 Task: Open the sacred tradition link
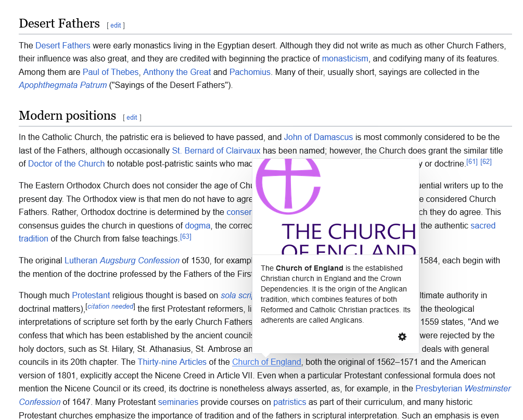[x=483, y=226]
